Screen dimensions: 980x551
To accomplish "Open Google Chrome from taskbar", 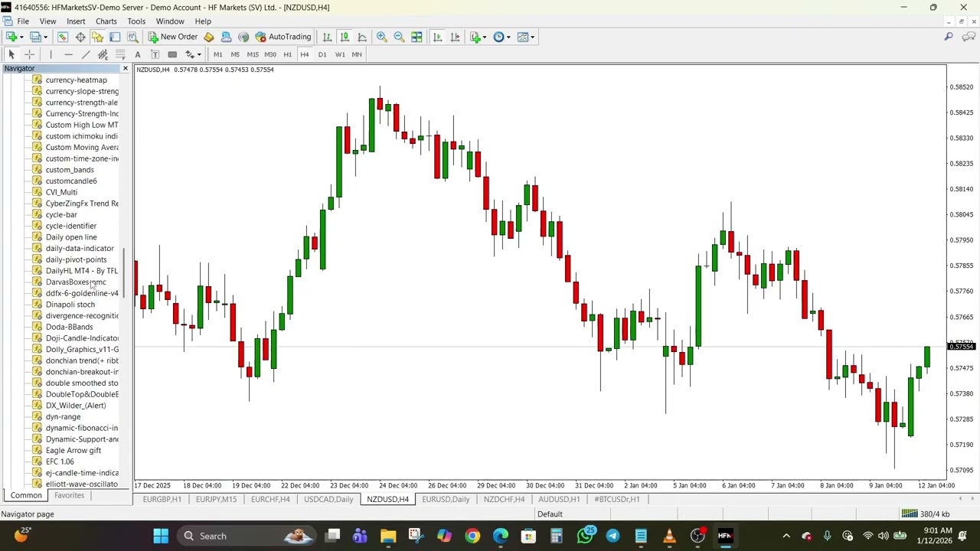I will [472, 536].
